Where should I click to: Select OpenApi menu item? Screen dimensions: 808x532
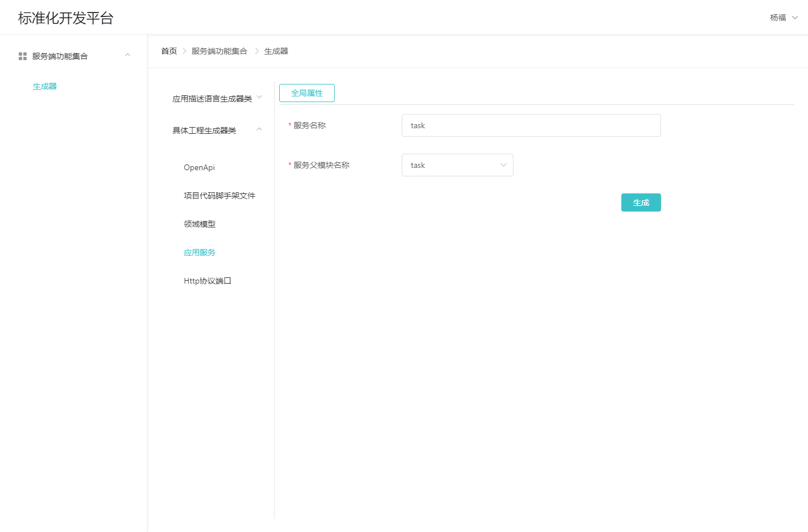(x=199, y=167)
